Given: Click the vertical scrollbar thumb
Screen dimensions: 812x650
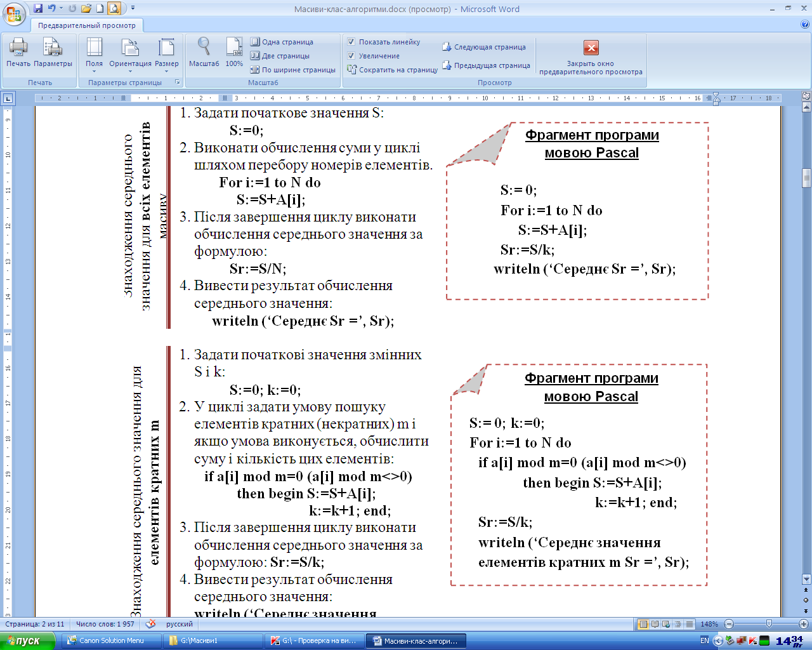Looking at the screenshot, I should click(806, 178).
